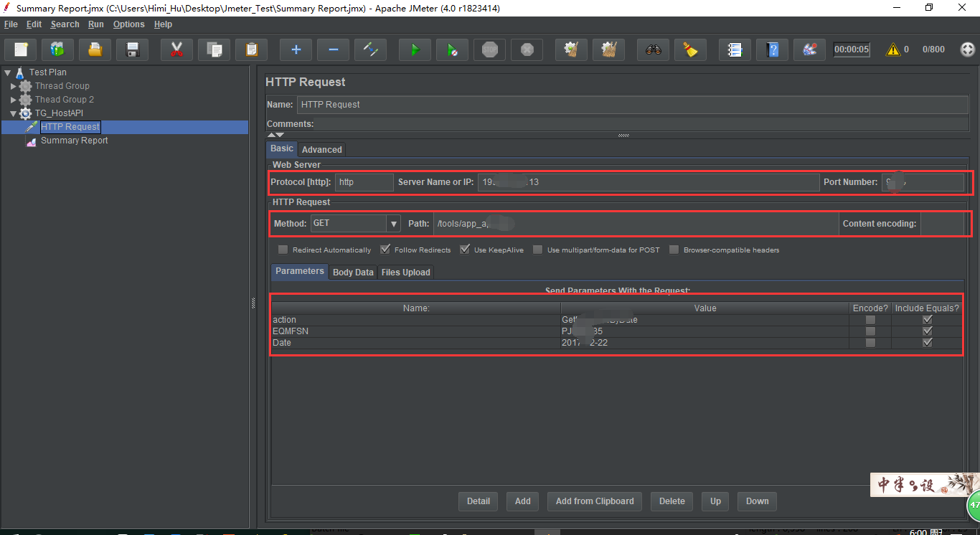This screenshot has width=980, height=535.
Task: Open the Help menu
Action: (x=164, y=24)
